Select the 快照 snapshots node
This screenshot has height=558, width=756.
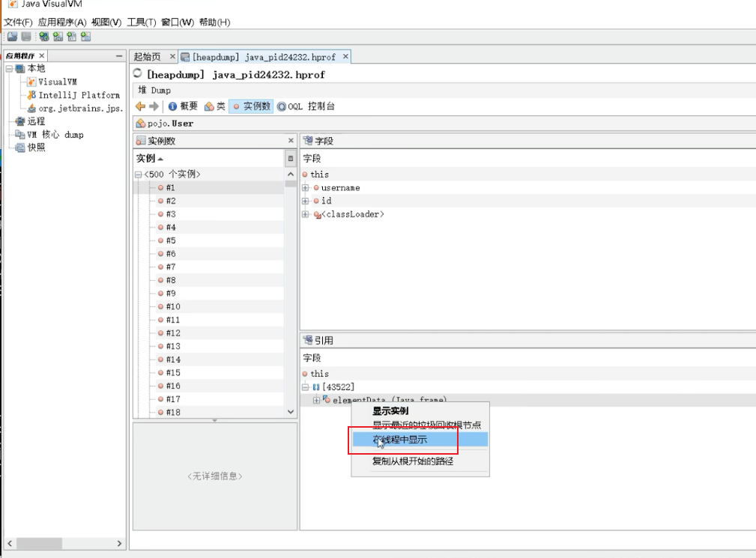tap(31, 148)
